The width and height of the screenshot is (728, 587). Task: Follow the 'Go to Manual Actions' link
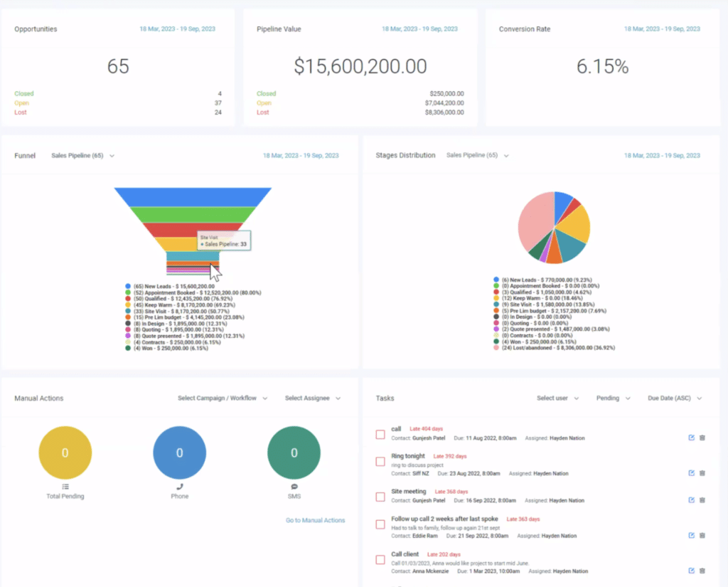coord(315,520)
